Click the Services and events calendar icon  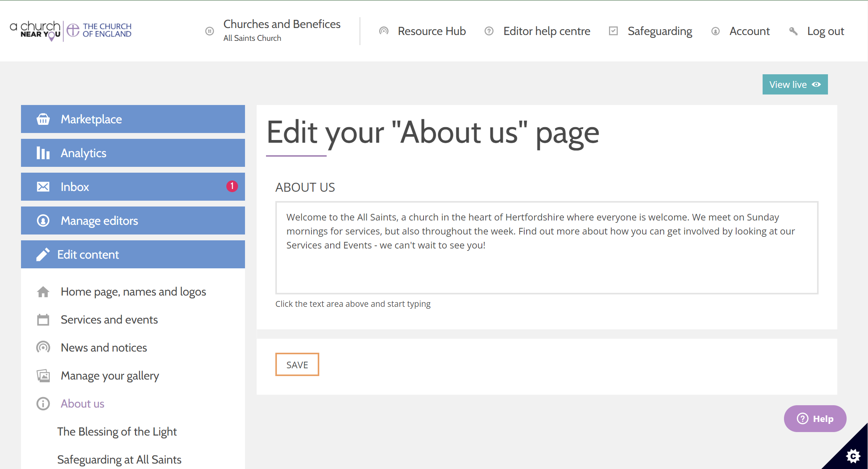[x=43, y=320]
